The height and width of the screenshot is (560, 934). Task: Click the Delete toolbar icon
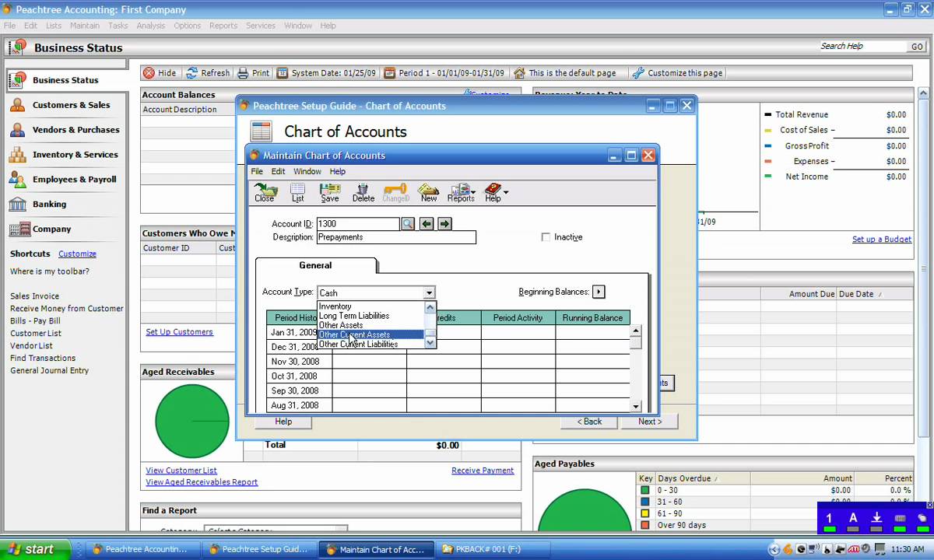363,193
